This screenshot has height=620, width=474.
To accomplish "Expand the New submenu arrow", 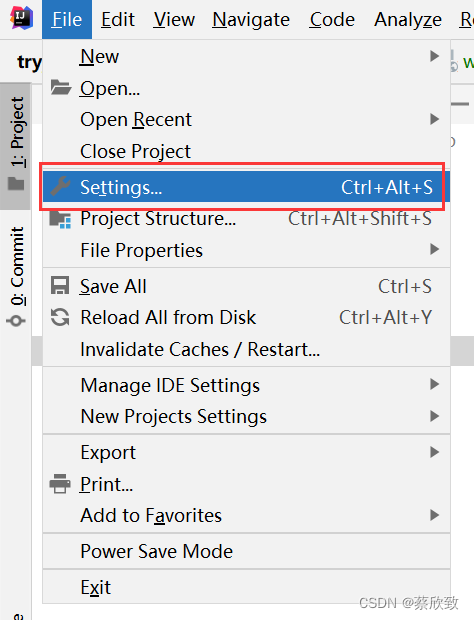I will (434, 56).
